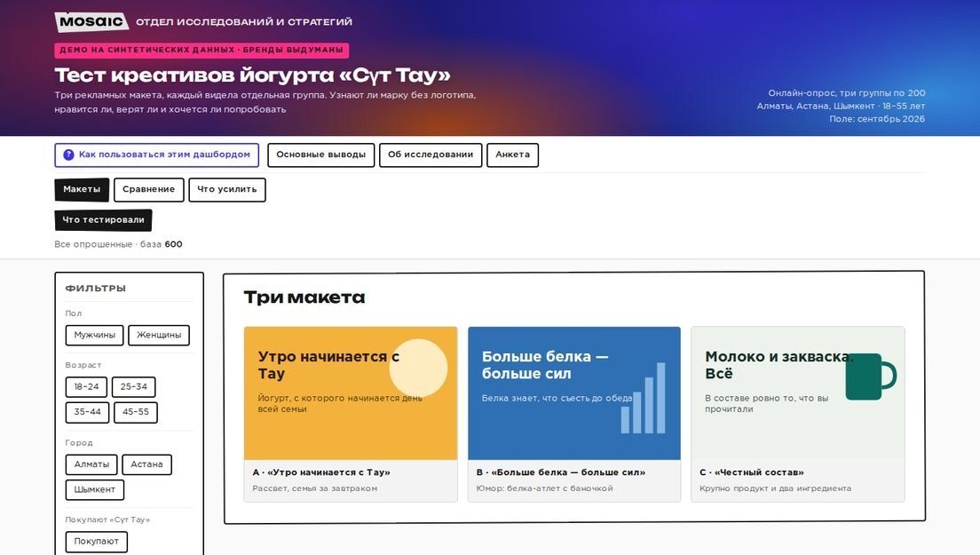Image resolution: width=980 pixels, height=555 pixels.
Task: Click caption 'B · «Больше белка — больше сил»'
Action: [x=561, y=472]
